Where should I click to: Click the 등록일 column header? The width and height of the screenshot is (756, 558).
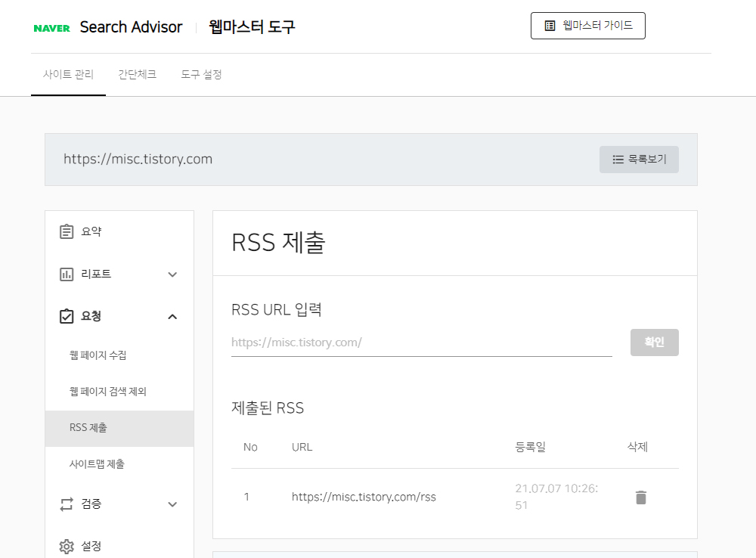[531, 447]
